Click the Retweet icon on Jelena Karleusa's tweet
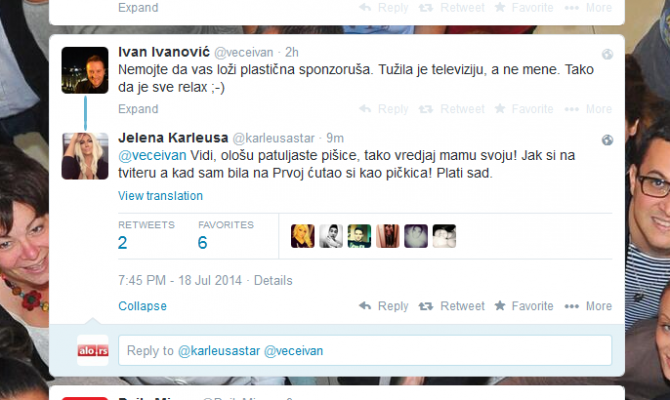670x400 pixels. point(426,306)
